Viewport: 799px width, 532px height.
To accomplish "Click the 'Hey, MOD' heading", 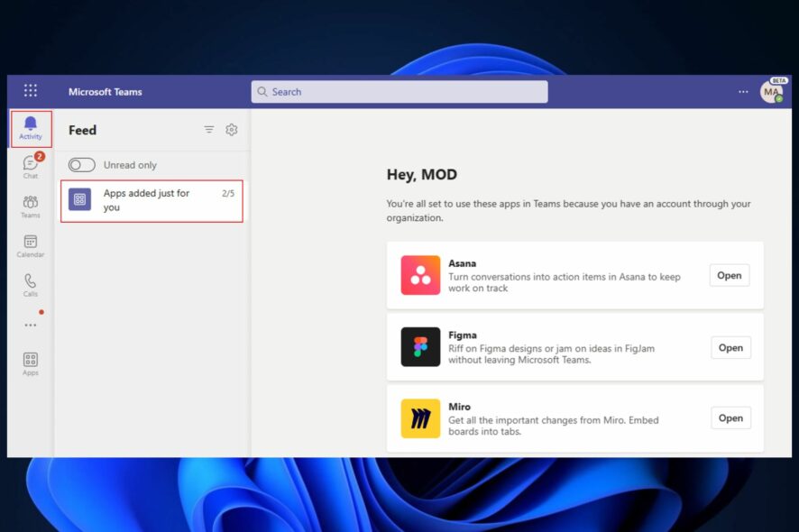I will point(422,175).
